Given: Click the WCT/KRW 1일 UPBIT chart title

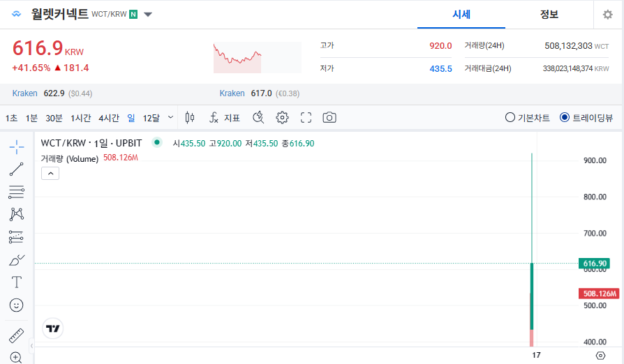Looking at the screenshot, I should 91,143.
